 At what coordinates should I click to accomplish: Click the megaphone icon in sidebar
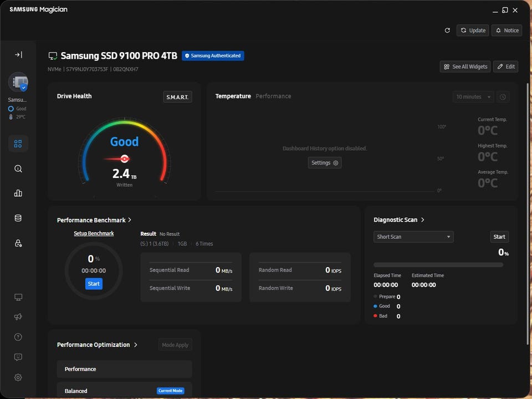pos(18,316)
